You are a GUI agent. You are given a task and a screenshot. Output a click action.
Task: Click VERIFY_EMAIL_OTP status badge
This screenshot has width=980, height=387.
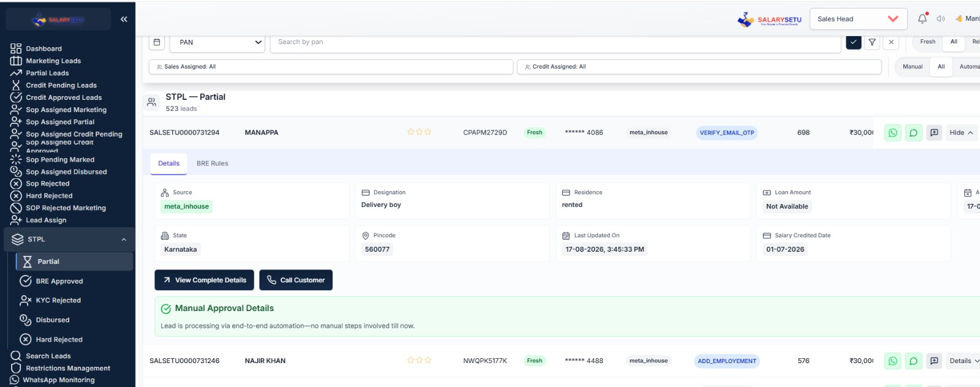pos(727,133)
